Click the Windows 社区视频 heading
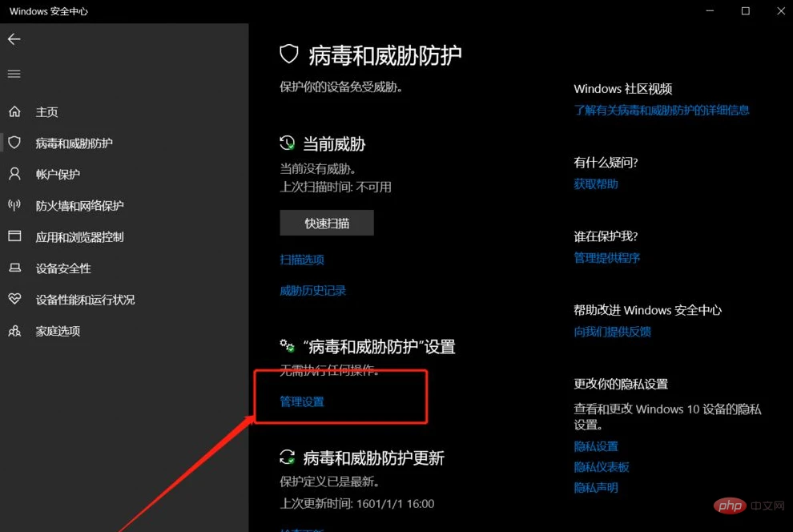Viewport: 793px width, 532px height. (x=623, y=88)
